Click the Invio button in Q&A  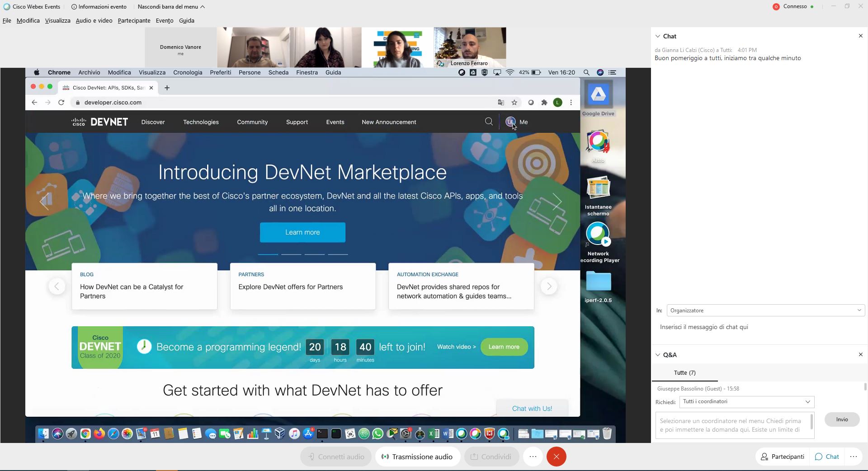click(842, 419)
